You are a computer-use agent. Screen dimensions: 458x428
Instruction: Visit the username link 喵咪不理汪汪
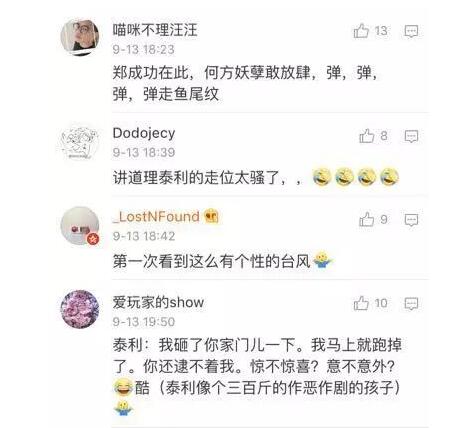pos(155,30)
